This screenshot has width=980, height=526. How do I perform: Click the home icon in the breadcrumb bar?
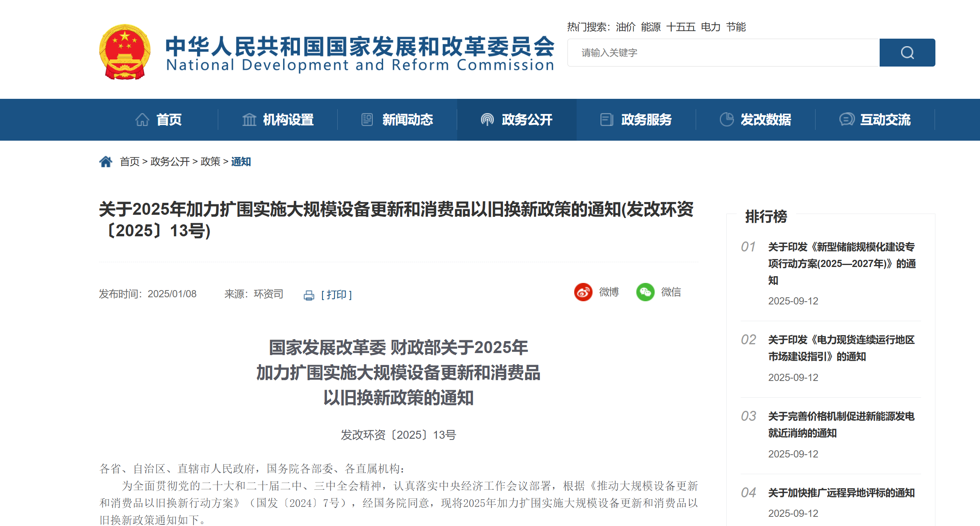(106, 161)
